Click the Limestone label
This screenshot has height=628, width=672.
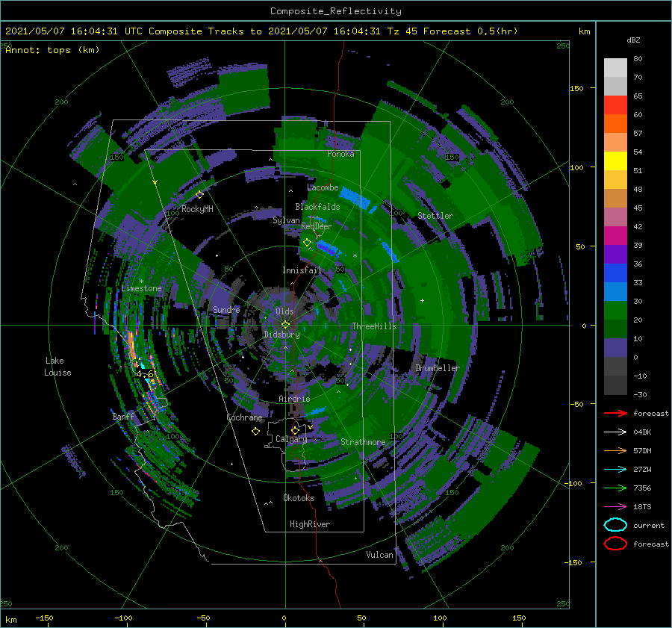pos(141,288)
